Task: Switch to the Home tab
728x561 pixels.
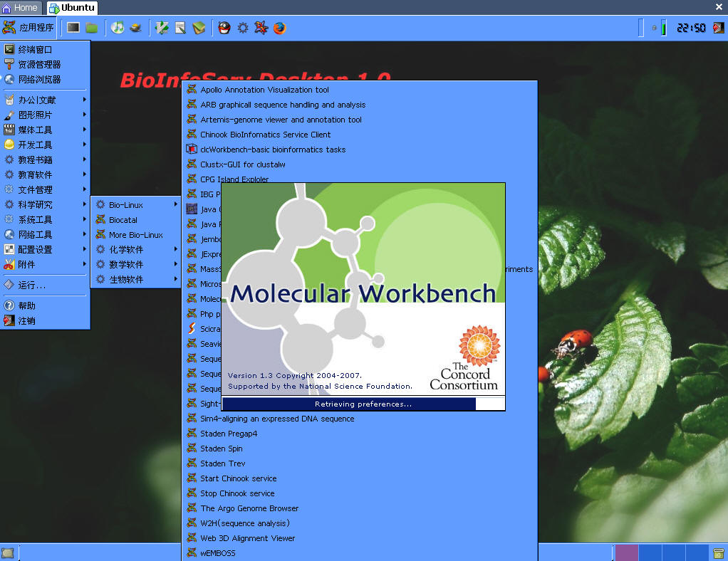Action: [21, 7]
